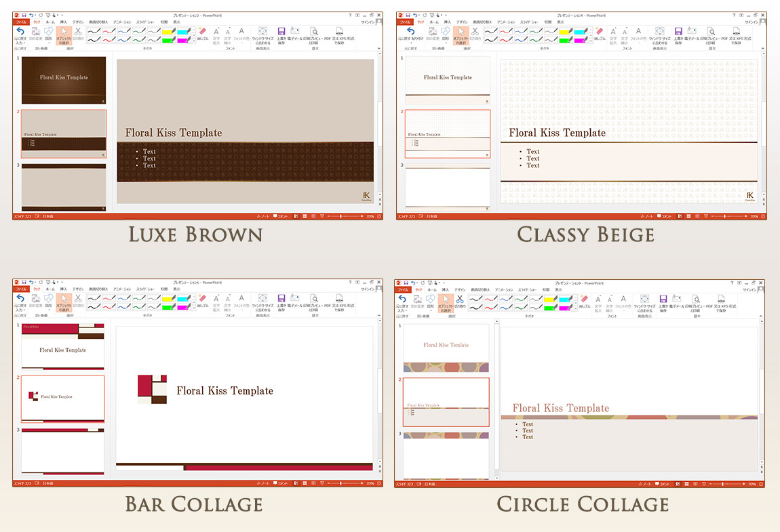Select slide 1 thumbnail in Luxe Brown window

tap(64, 80)
